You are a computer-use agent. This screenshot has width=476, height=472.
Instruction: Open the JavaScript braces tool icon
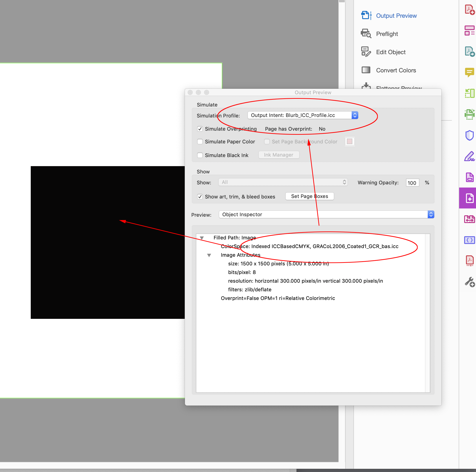[469, 240]
